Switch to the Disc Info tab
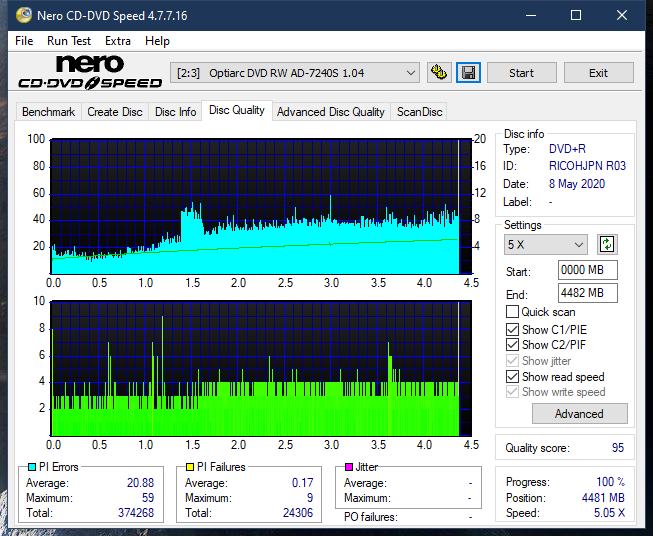The height and width of the screenshot is (536, 653). 175,112
